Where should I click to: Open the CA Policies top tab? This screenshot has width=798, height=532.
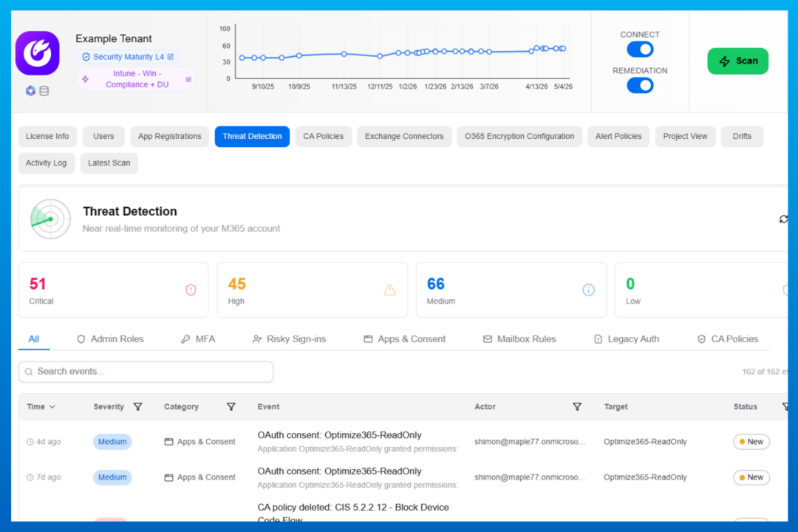[323, 137]
